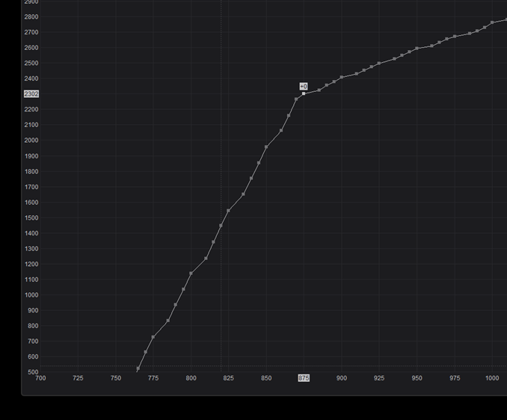Viewport: 507px width, 420px height.
Task: Select the curve point near 2060 MHz
Action: click(281, 131)
